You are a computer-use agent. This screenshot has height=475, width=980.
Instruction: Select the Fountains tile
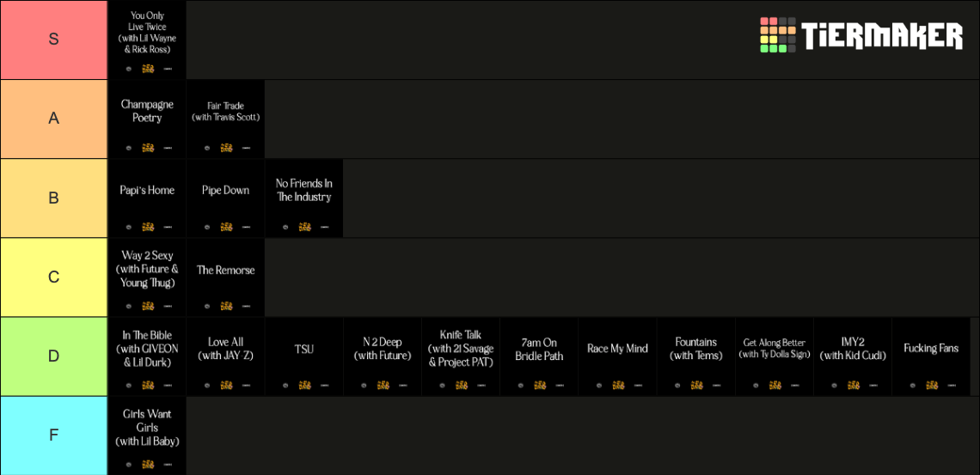[696, 356]
